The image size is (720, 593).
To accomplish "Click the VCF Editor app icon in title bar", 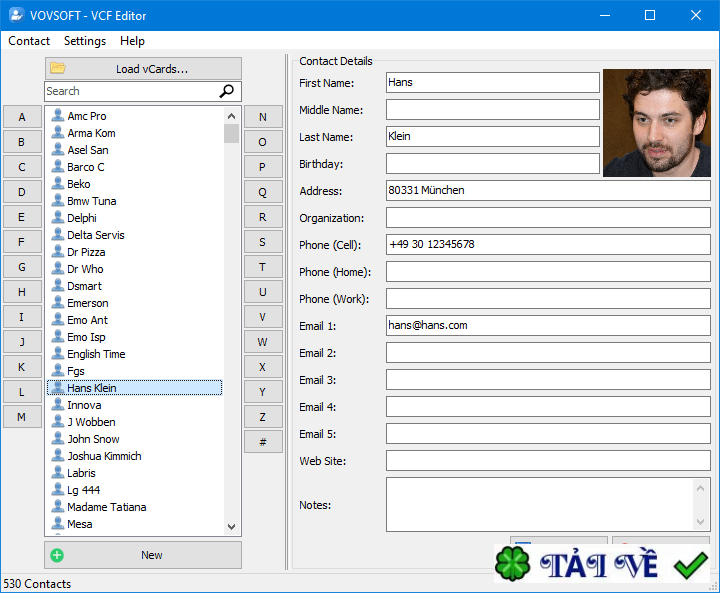I will click(15, 15).
